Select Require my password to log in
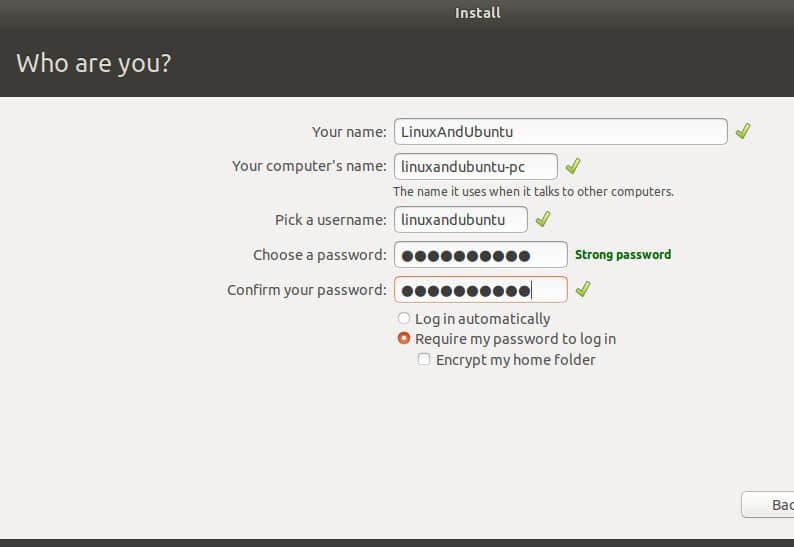The width and height of the screenshot is (794, 547). click(404, 339)
